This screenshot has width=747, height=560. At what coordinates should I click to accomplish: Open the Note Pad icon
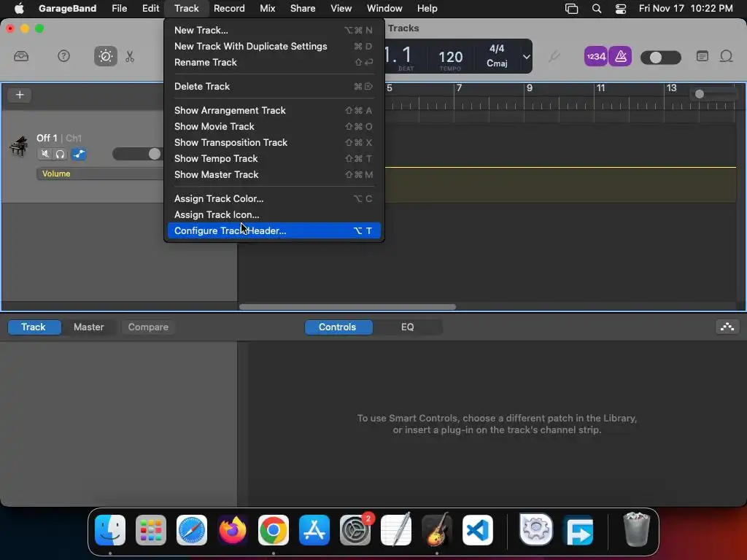coord(703,56)
